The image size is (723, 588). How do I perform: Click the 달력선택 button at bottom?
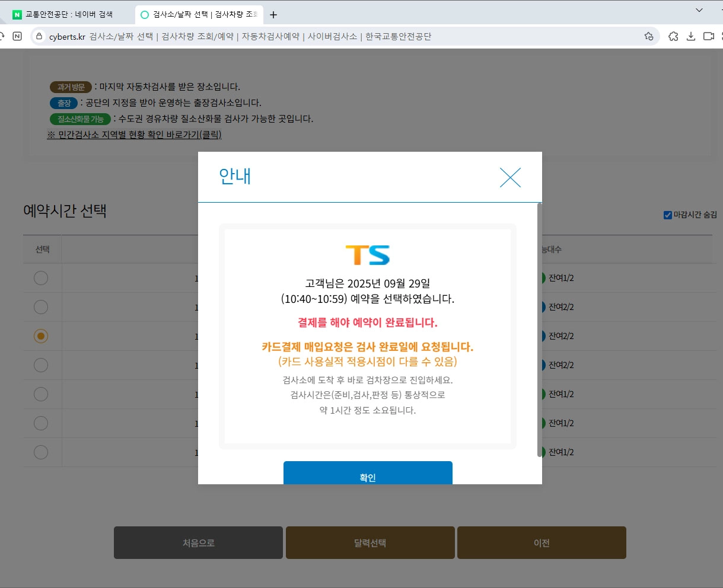pyautogui.click(x=370, y=542)
